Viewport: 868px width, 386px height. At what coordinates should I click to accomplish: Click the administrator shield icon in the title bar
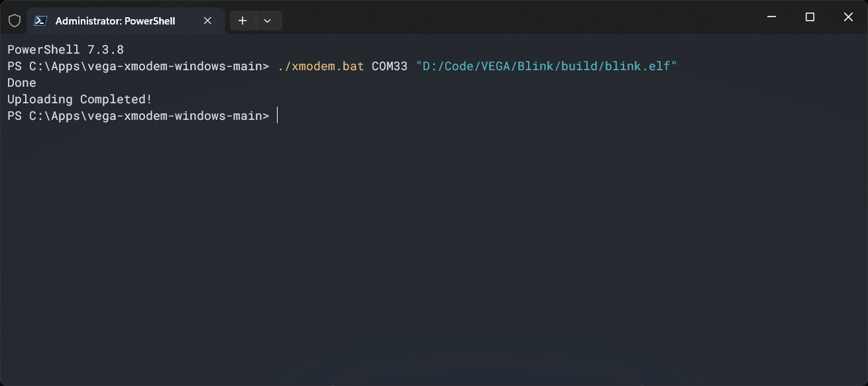(14, 21)
